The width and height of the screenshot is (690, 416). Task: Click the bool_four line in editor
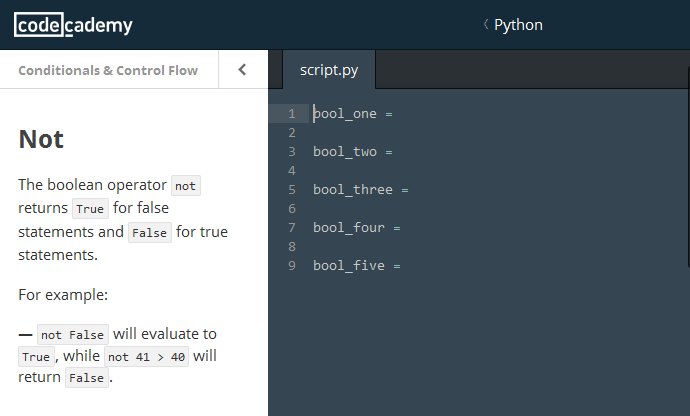[x=356, y=228]
